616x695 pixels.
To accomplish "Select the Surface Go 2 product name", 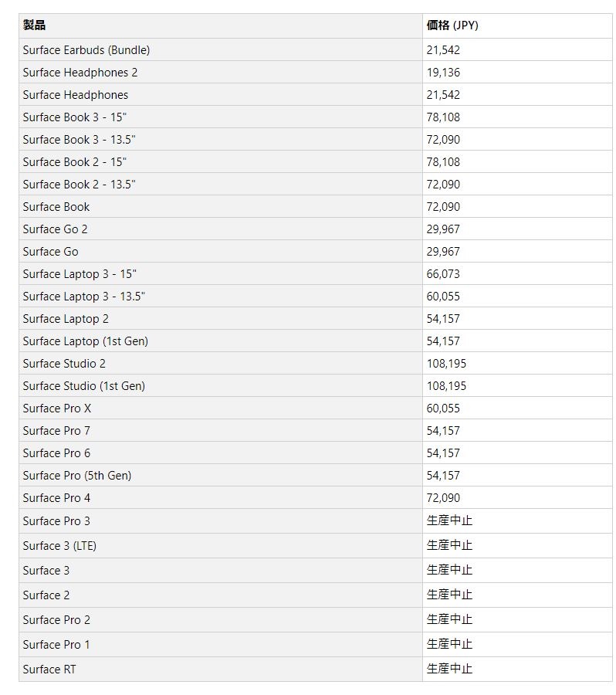I will (56, 229).
